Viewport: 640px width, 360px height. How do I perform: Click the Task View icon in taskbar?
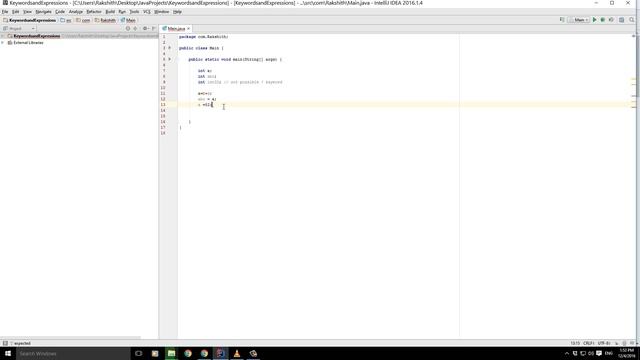coord(138,353)
